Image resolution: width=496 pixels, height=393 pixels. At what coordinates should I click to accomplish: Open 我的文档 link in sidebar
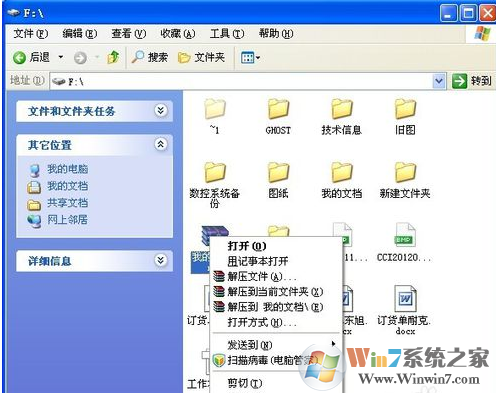(67, 186)
